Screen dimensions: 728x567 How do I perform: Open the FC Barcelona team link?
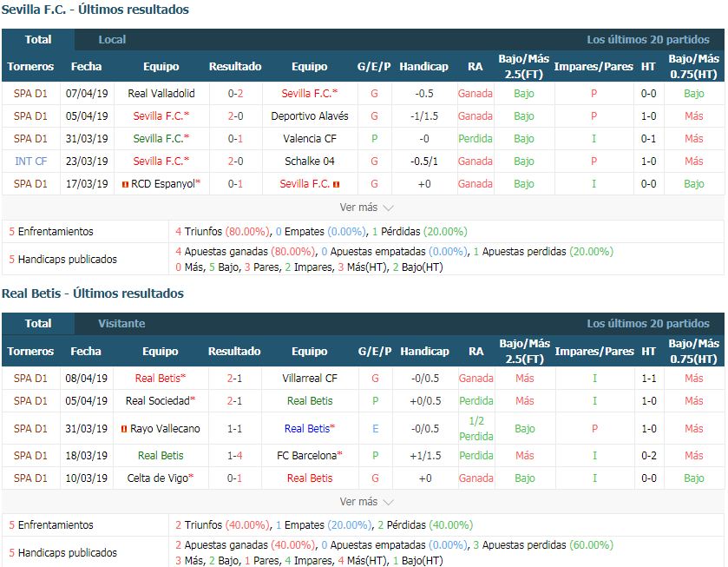click(306, 456)
